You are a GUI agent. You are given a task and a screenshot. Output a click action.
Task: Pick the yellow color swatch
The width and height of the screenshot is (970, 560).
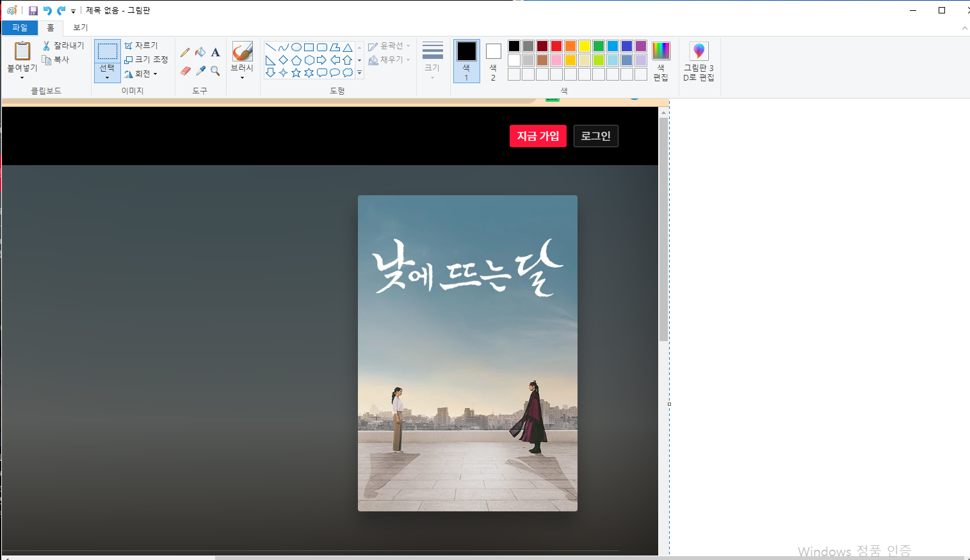pos(585,46)
